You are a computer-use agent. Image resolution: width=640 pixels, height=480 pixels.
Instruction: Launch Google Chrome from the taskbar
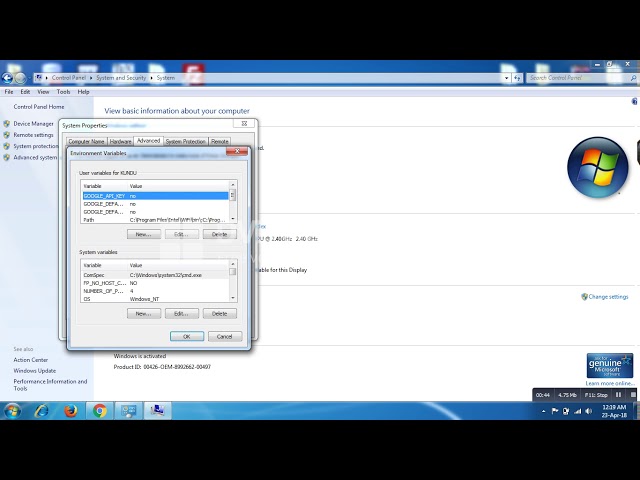(100, 411)
